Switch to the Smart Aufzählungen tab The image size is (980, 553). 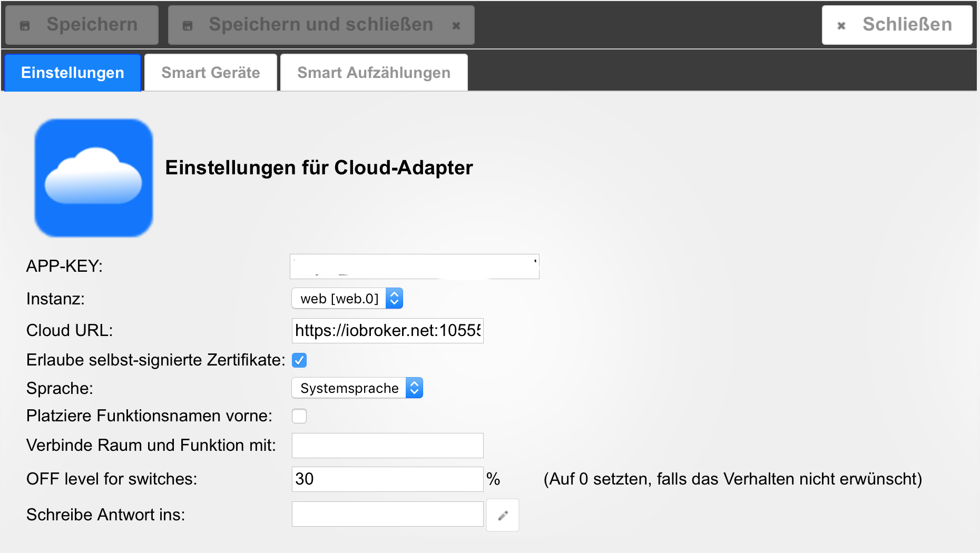374,73
